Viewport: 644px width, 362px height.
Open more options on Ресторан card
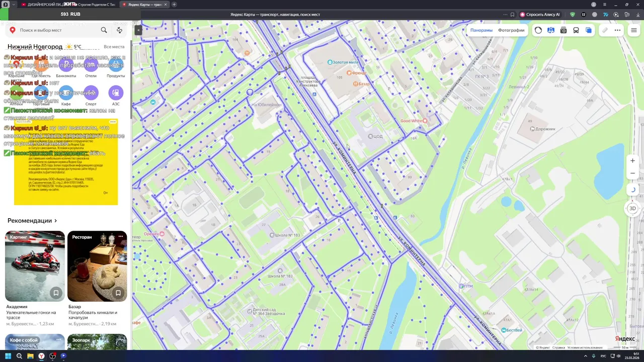tap(121, 236)
